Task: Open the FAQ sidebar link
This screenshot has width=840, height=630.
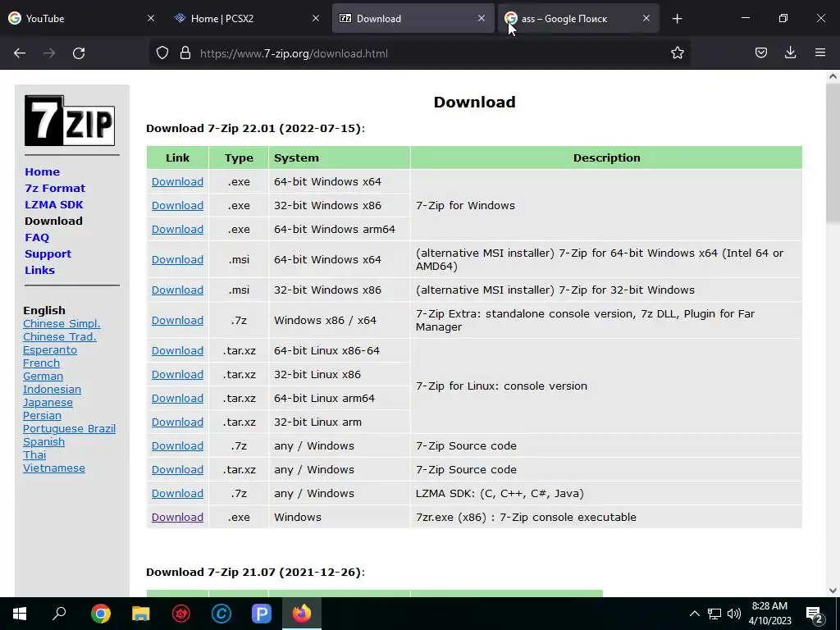Action: click(37, 237)
